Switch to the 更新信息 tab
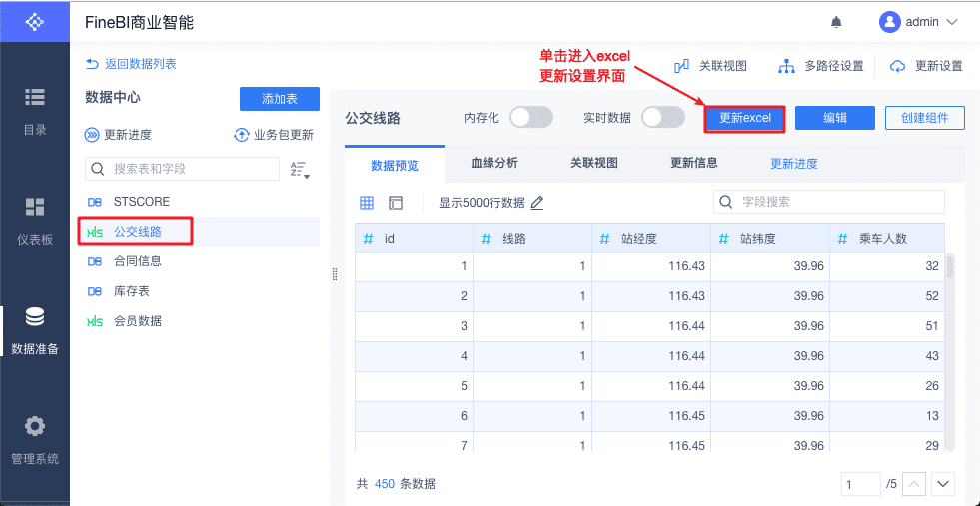The image size is (980, 506). (694, 163)
